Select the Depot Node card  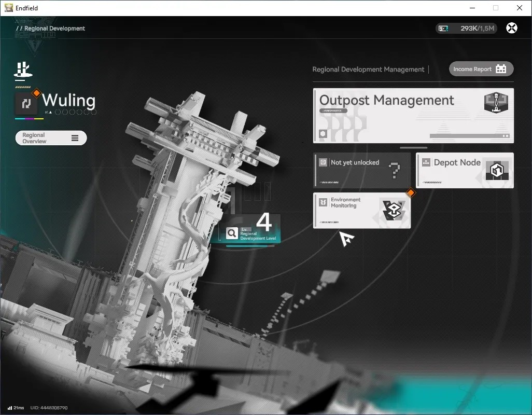tap(465, 170)
